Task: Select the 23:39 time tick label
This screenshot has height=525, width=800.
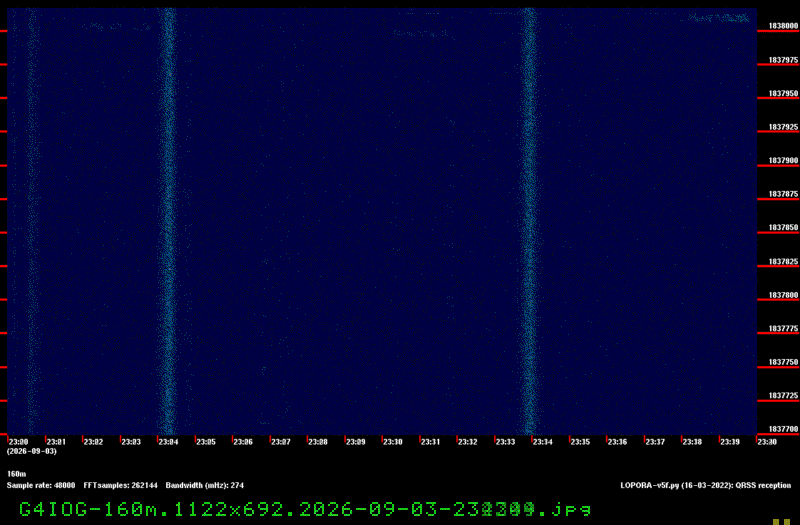Action: [x=730, y=442]
